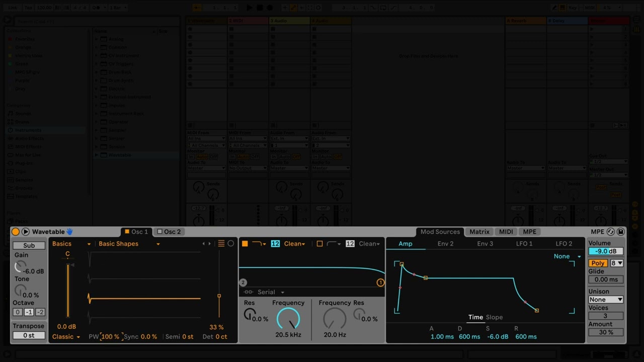Open the Basics wavetable category dropdown

(71, 244)
